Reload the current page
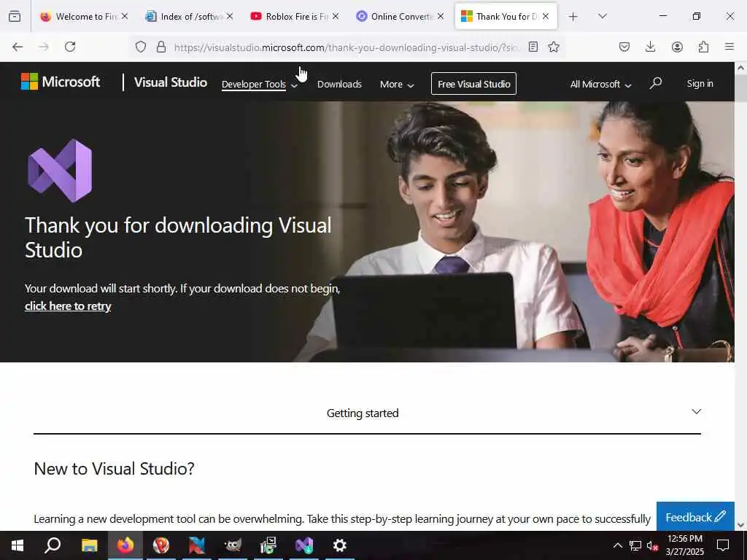 point(70,47)
